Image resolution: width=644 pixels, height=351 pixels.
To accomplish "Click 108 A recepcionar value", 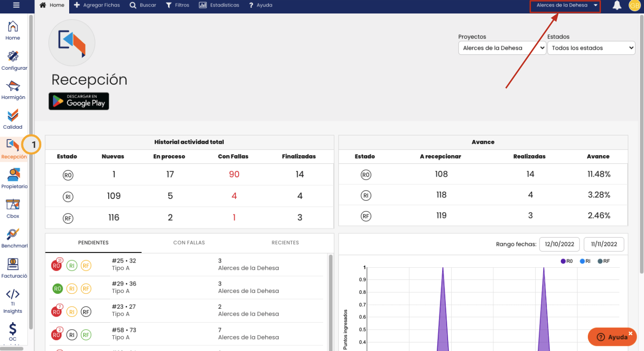I will pyautogui.click(x=441, y=174).
